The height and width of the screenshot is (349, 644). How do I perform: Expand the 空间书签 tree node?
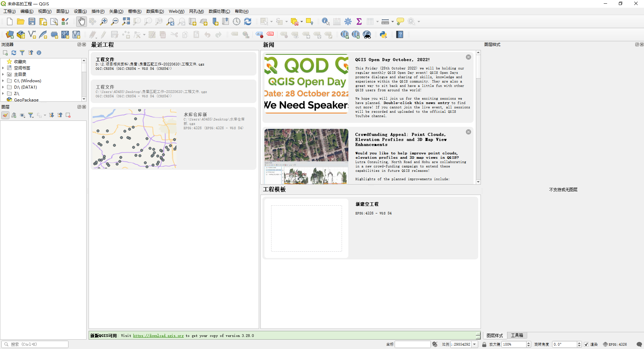point(3,68)
